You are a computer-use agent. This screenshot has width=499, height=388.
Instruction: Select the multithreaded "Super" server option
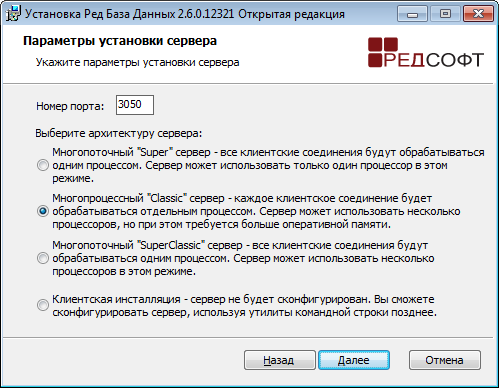coord(43,165)
